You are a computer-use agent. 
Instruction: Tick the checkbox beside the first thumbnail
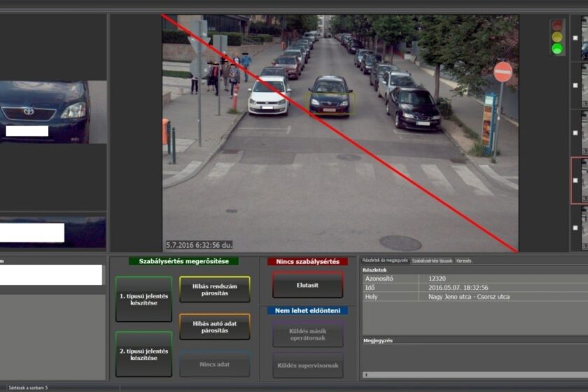(575, 38)
